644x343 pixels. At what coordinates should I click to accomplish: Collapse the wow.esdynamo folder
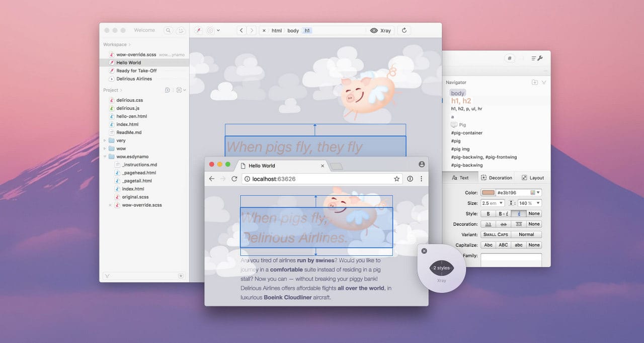click(105, 157)
